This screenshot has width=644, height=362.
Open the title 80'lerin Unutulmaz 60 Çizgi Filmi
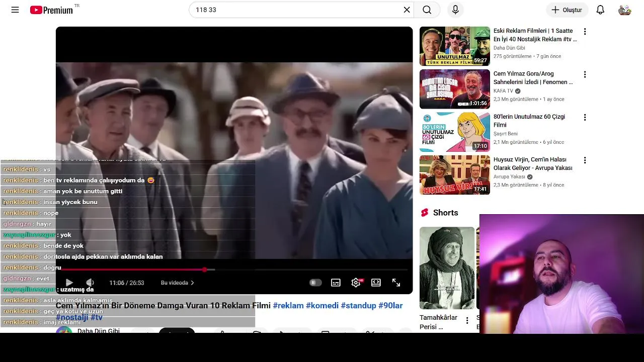click(x=529, y=121)
